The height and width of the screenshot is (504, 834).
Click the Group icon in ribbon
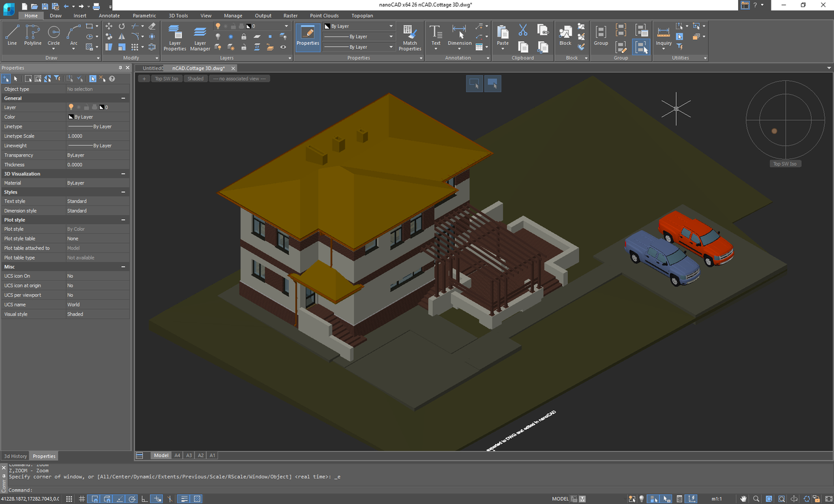point(601,35)
